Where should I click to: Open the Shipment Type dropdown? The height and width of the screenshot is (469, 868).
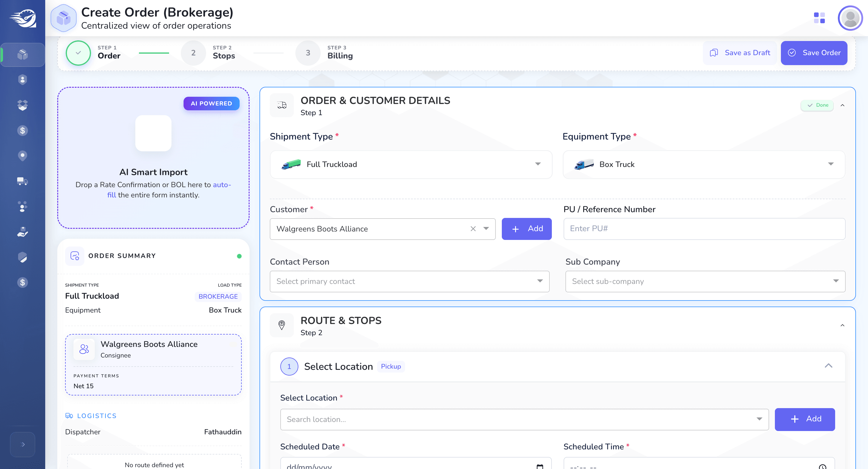[411, 164]
